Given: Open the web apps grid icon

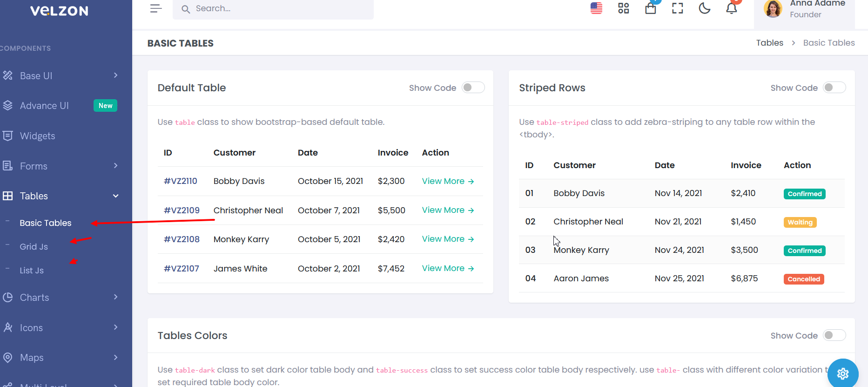Looking at the screenshot, I should 623,8.
